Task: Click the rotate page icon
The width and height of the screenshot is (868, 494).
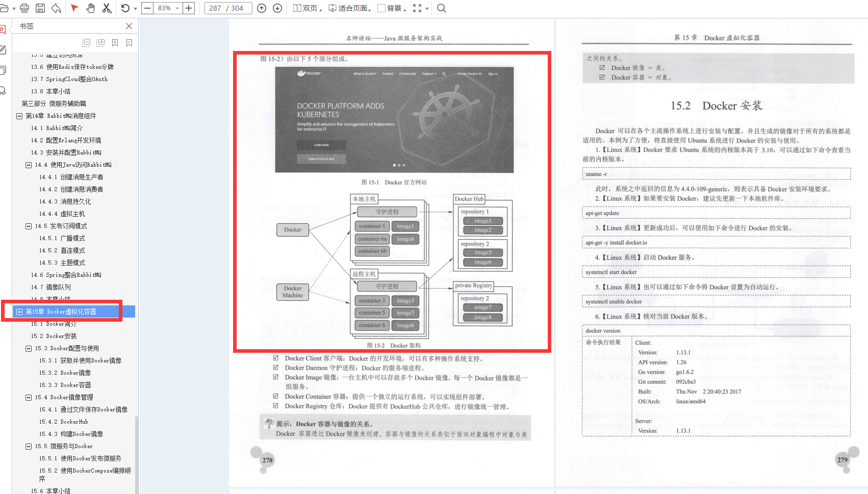Action: [125, 8]
